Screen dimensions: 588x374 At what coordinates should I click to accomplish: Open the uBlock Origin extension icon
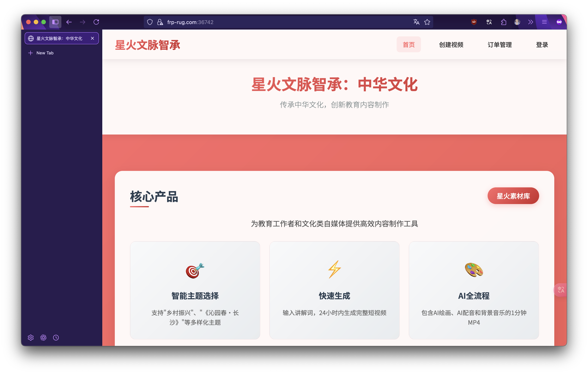474,22
